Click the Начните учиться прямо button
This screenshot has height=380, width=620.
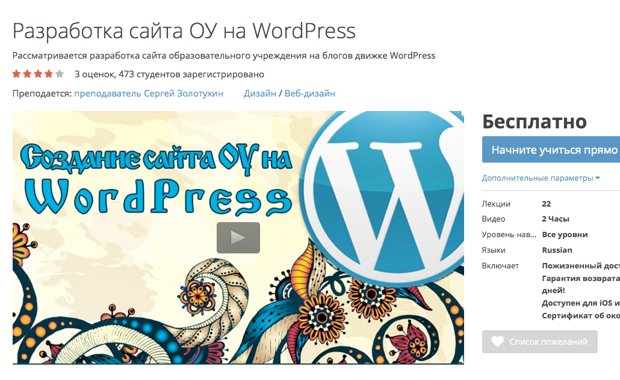click(x=551, y=150)
